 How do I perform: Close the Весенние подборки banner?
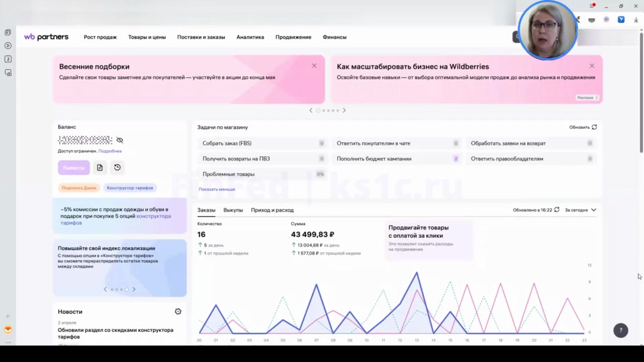point(314,66)
